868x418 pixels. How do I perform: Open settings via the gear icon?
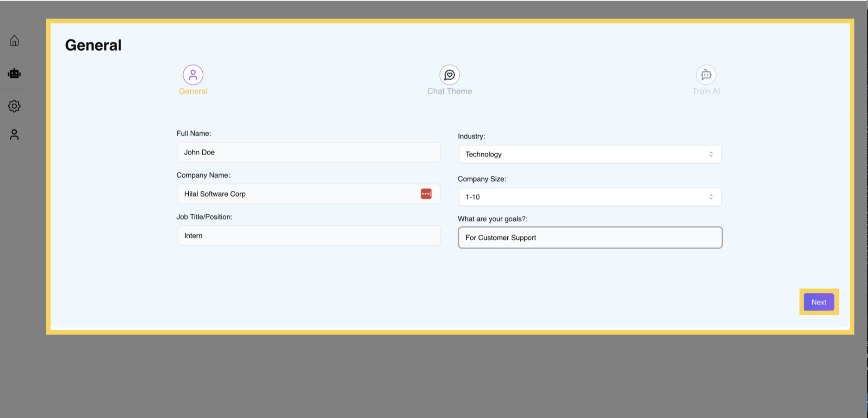pos(14,106)
